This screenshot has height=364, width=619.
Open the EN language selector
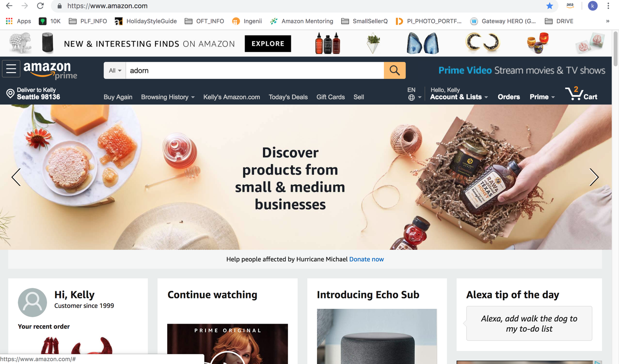tap(414, 94)
